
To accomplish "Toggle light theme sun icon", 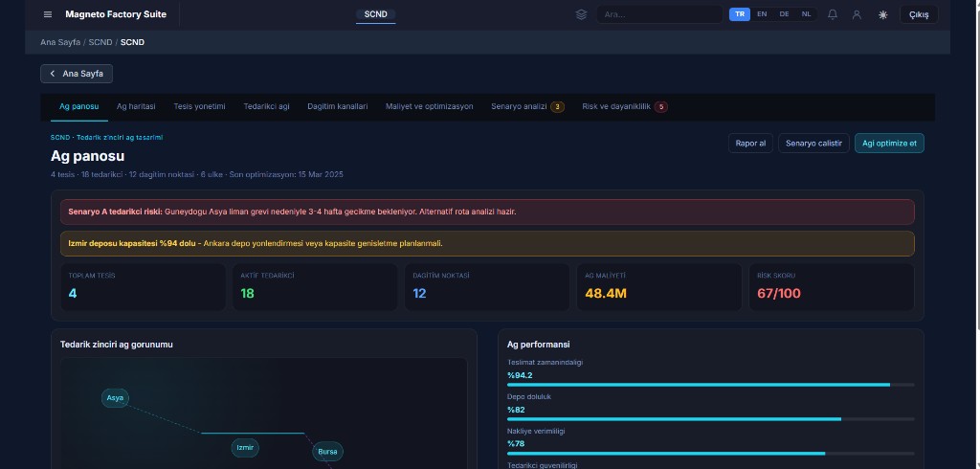I will (x=882, y=14).
